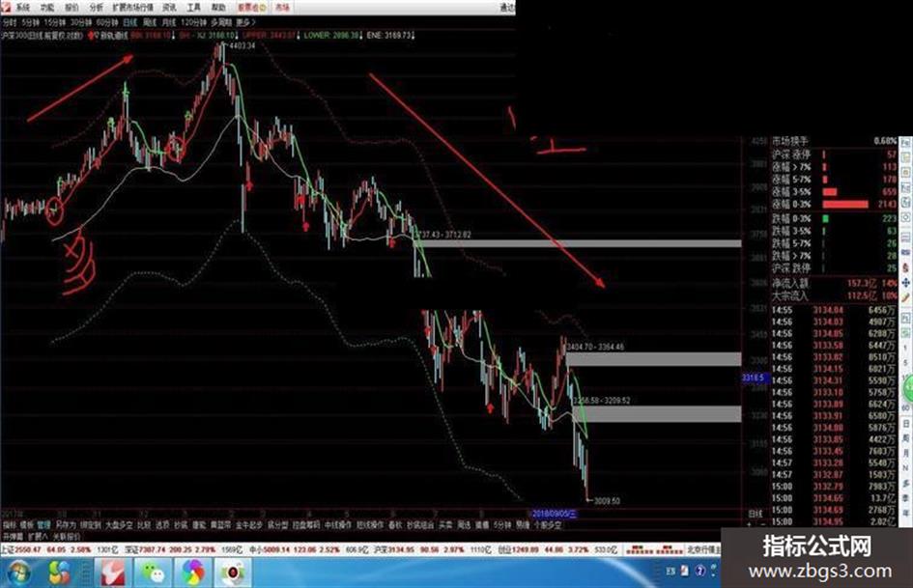Select the 个股多空 indicator tab
Screen dimensions: 913x588
pyautogui.click(x=548, y=525)
